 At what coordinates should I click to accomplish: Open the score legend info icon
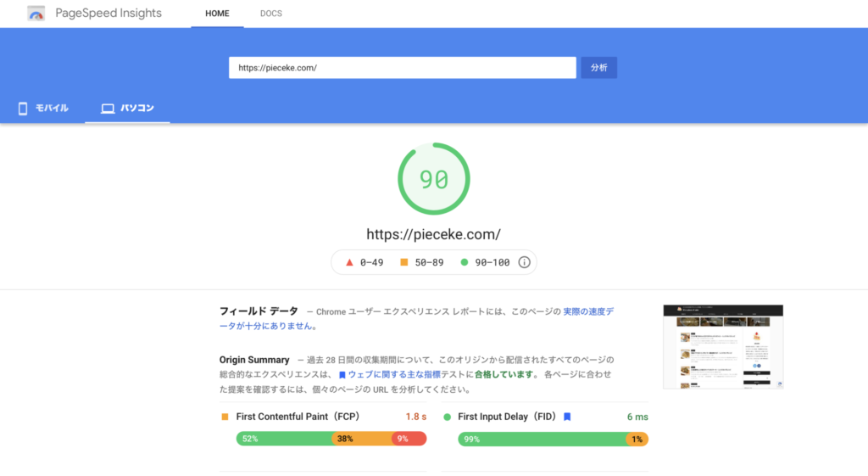coord(524,262)
